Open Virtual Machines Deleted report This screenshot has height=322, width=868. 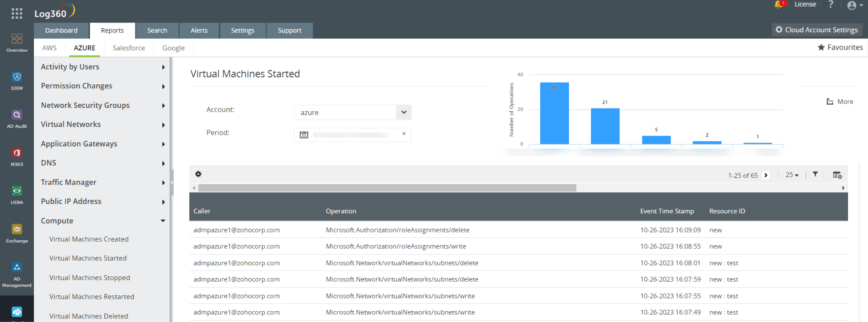coord(89,316)
